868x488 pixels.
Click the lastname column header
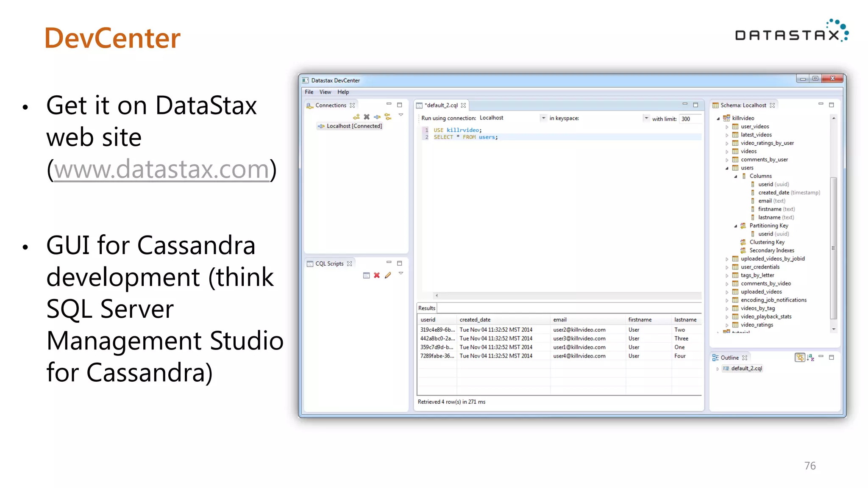(686, 320)
